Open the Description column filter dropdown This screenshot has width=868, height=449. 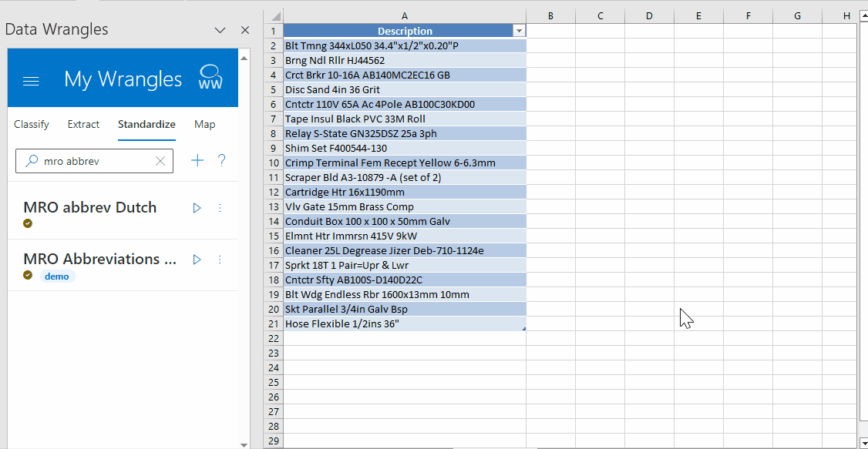tap(519, 32)
